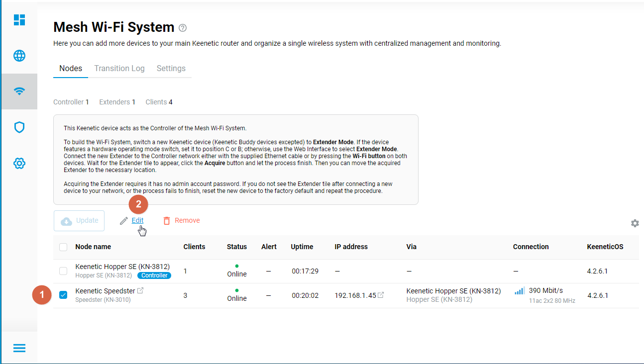Click Speedster (KN-3010) model subtitle
This screenshot has height=364, width=644.
click(103, 300)
